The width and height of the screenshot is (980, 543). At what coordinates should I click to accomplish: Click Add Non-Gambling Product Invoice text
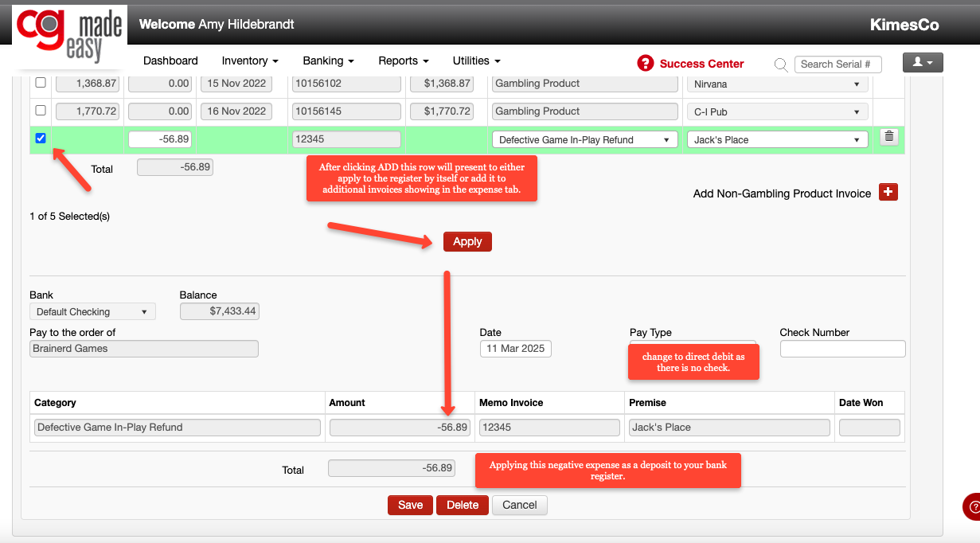tap(782, 193)
